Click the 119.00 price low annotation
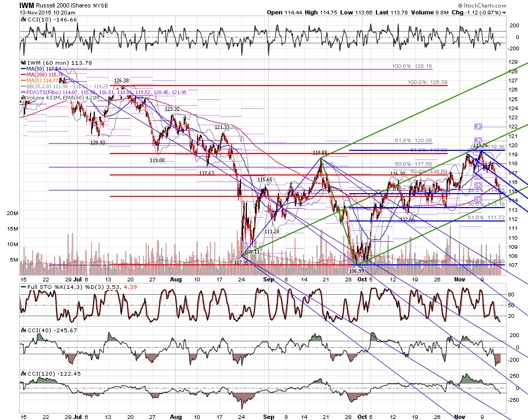 click(x=157, y=160)
